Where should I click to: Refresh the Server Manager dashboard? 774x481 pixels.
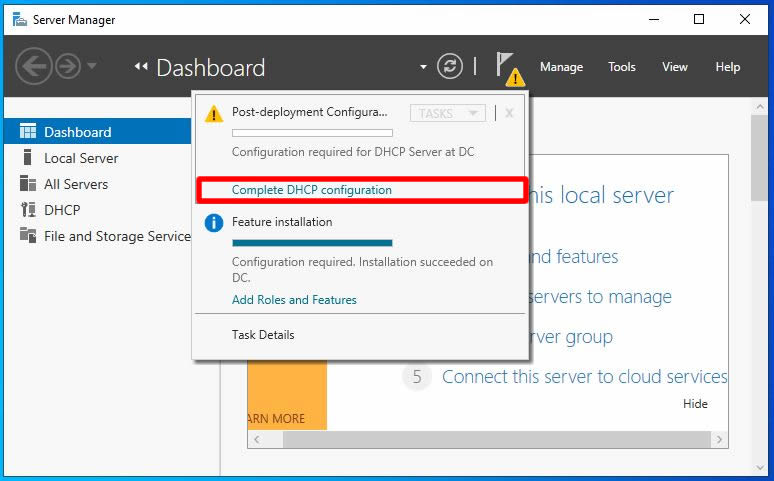tap(450, 66)
